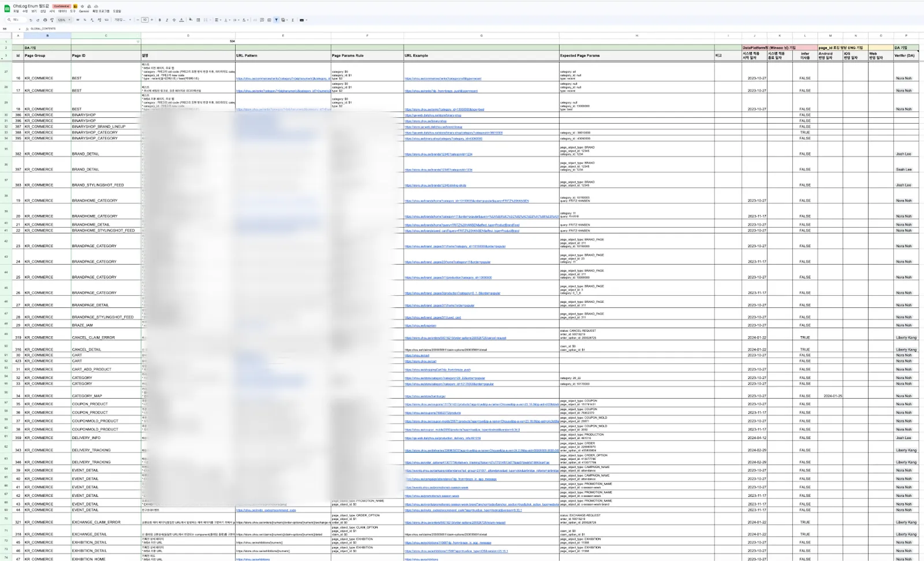Open the text rotation dropdown
Screen dimensions: 924x561
245,20
